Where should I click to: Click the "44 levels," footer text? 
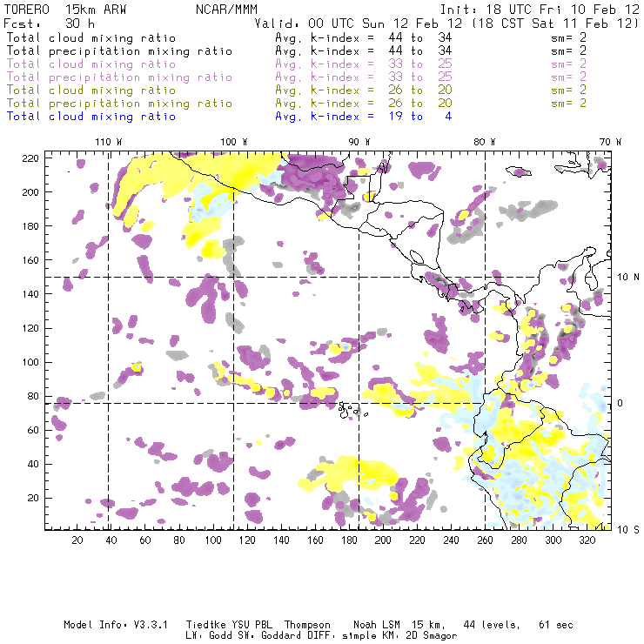(492, 625)
